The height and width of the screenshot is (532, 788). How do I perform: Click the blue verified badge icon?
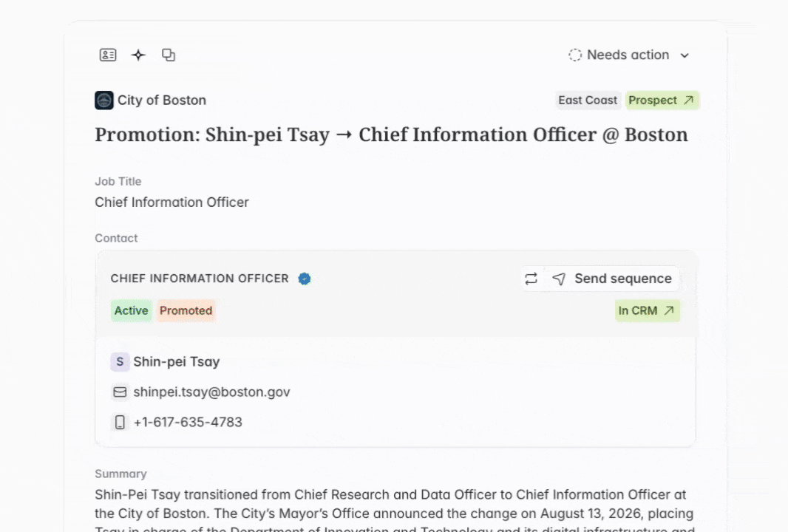(x=304, y=279)
